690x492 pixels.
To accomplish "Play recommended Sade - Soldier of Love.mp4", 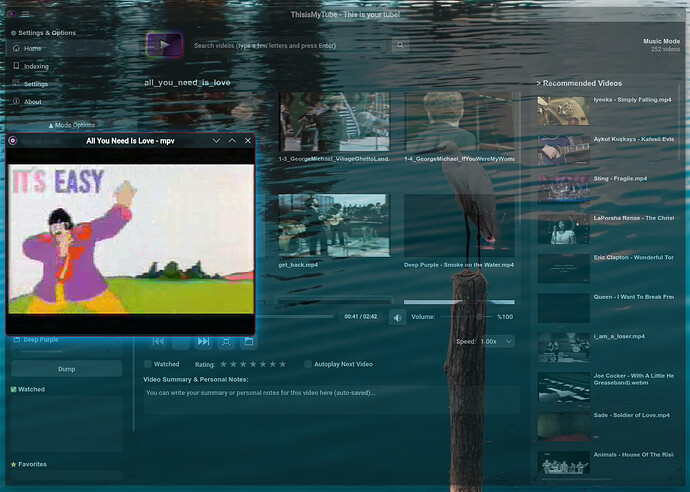I will pyautogui.click(x=606, y=426).
